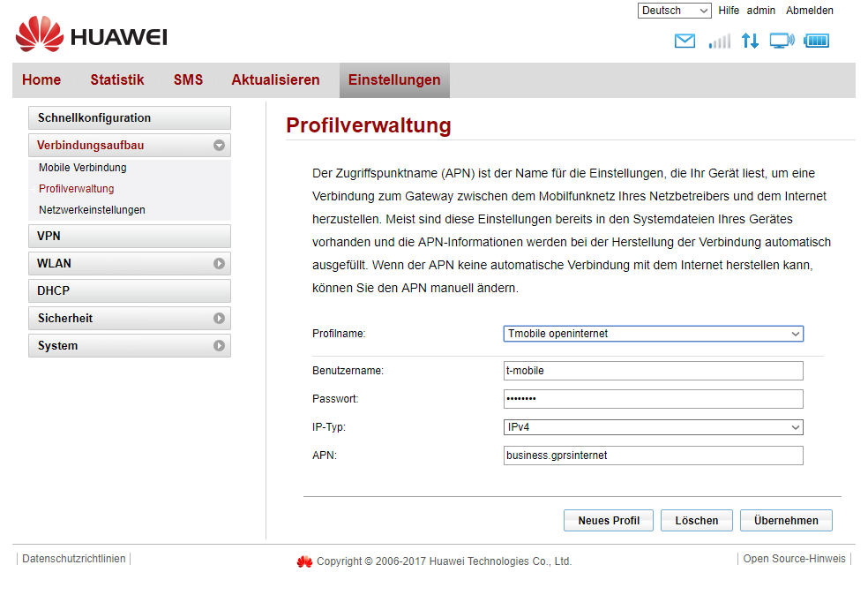Open the Datenschutzrichtlinien footer link

[74, 559]
